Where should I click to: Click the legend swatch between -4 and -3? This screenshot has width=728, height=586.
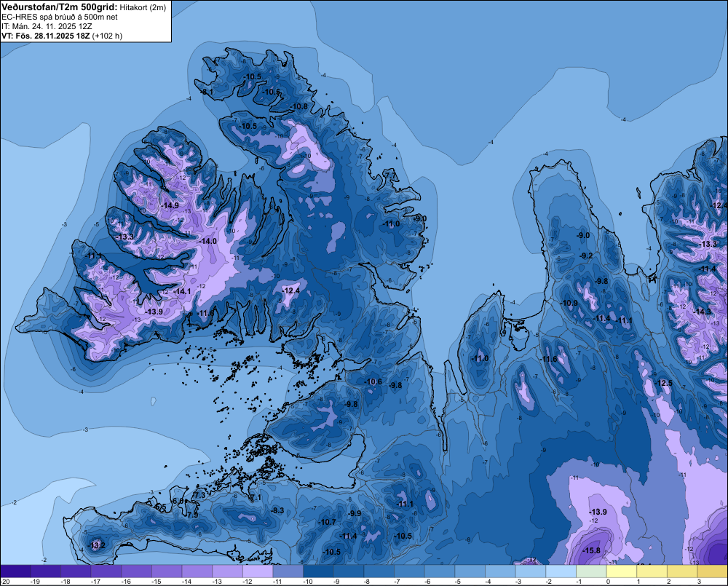(500, 571)
